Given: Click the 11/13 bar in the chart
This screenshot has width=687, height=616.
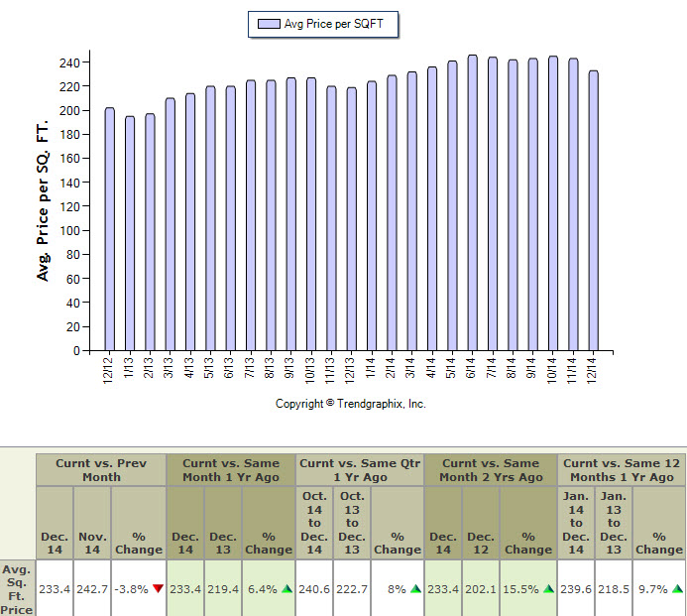Looking at the screenshot, I should (x=331, y=218).
